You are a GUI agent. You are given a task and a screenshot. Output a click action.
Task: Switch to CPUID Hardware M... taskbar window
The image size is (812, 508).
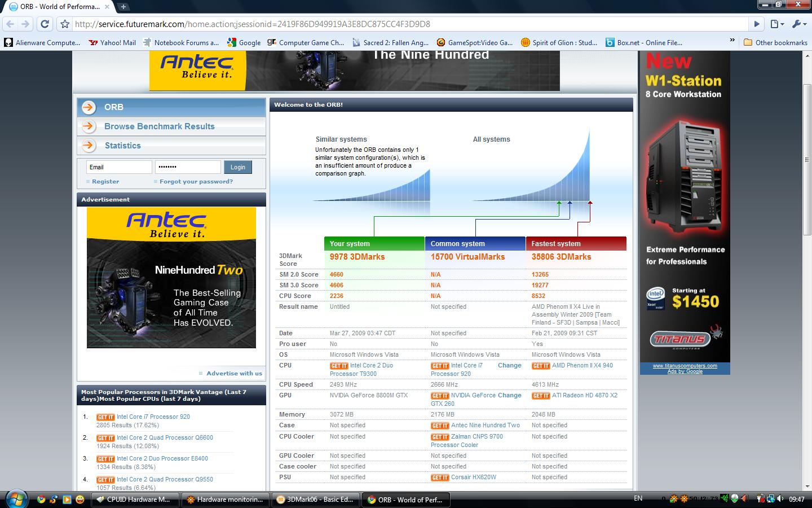[134, 500]
